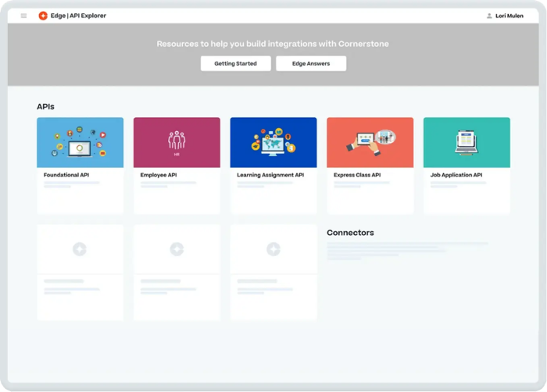Viewport: 547px width, 392px height.
Task: Open Lori Mulen account name
Action: tap(509, 16)
